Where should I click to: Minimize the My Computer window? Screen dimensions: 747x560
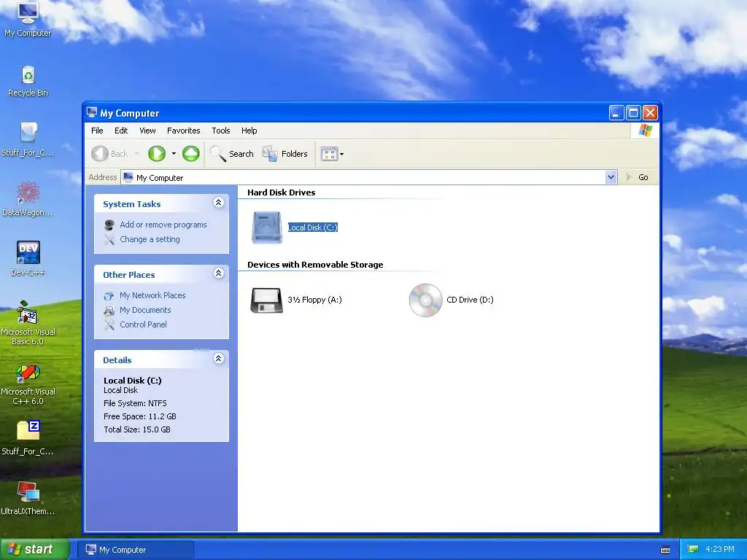click(x=616, y=113)
